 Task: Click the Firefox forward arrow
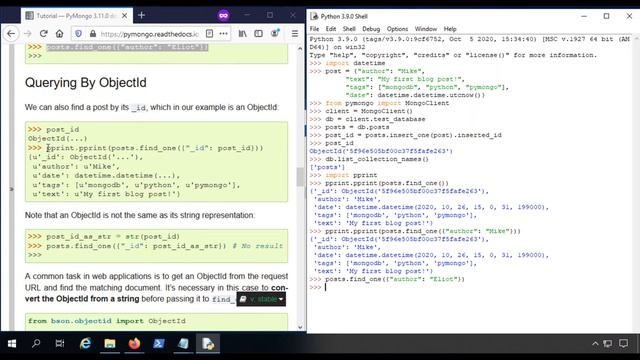click(x=28, y=33)
